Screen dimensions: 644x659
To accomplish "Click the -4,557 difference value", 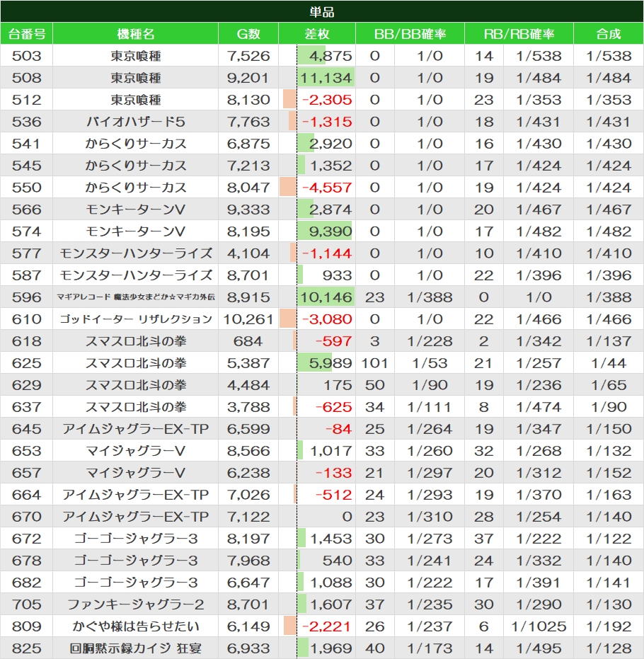I will click(x=327, y=188).
